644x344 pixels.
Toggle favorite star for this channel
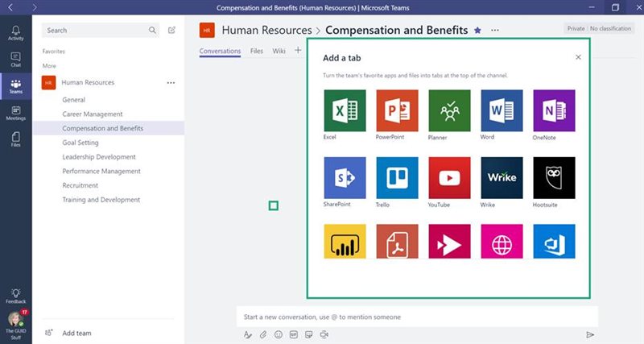pyautogui.click(x=477, y=30)
